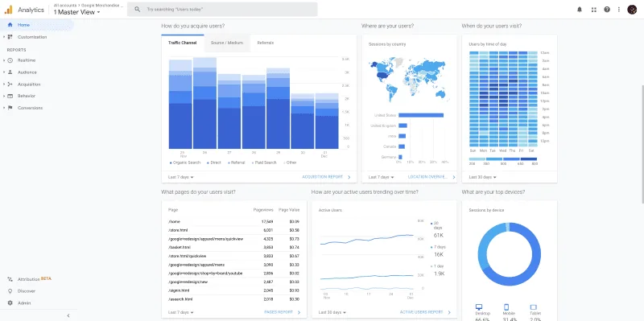Screen dimensions: 644x321
Task: Open the apps grid switcher
Action: pos(593,10)
